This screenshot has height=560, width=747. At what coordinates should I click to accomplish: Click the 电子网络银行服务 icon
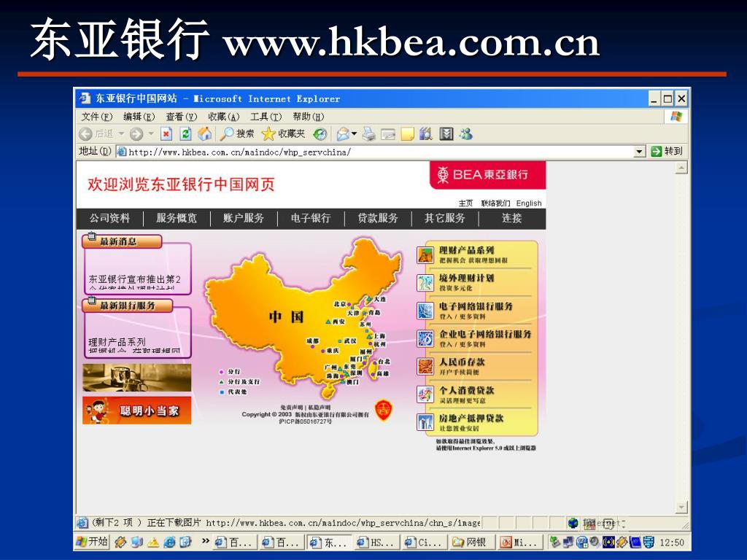pyautogui.click(x=425, y=311)
